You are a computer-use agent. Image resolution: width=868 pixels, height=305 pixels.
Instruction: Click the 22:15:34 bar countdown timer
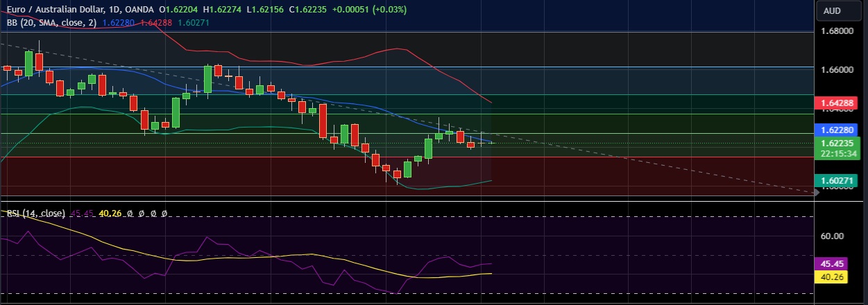pyautogui.click(x=837, y=154)
